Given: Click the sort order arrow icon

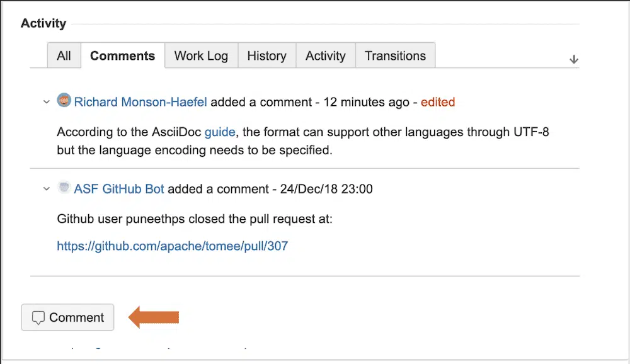Looking at the screenshot, I should (x=574, y=59).
